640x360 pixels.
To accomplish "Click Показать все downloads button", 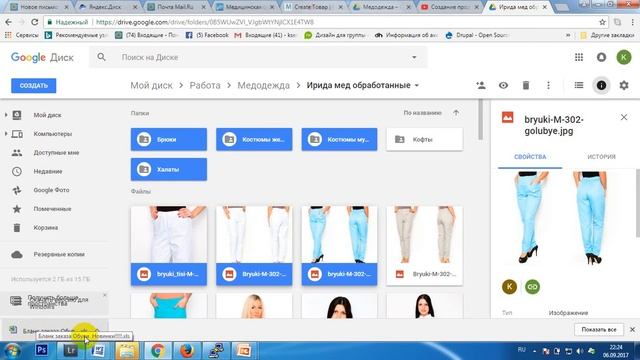I will (599, 329).
